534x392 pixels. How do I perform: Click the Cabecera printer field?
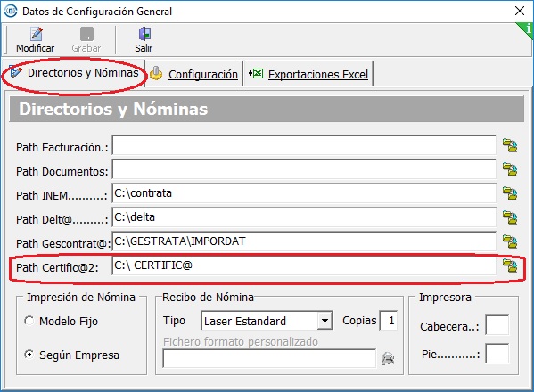point(497,325)
